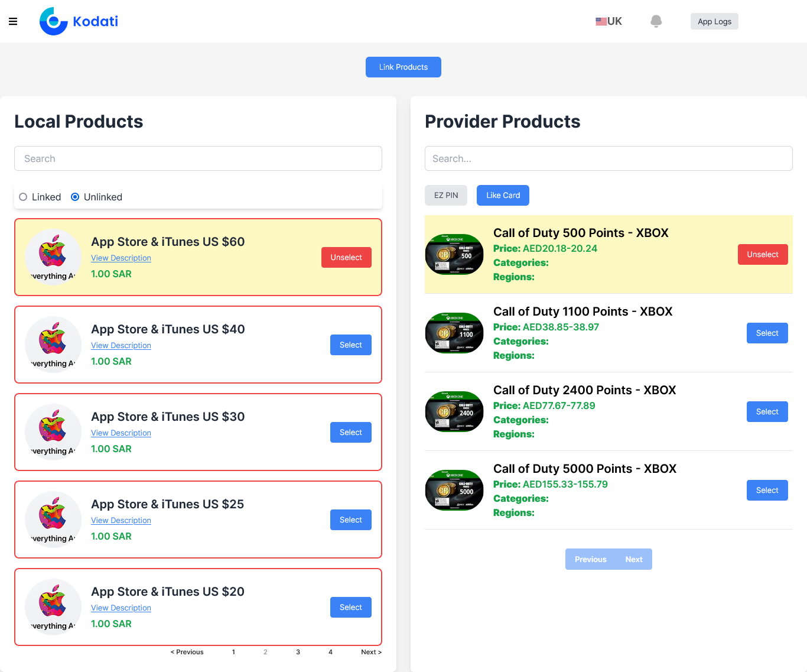Click the Call of Duty 500 Points image
Screen dimensions: 807x672
[x=454, y=254]
